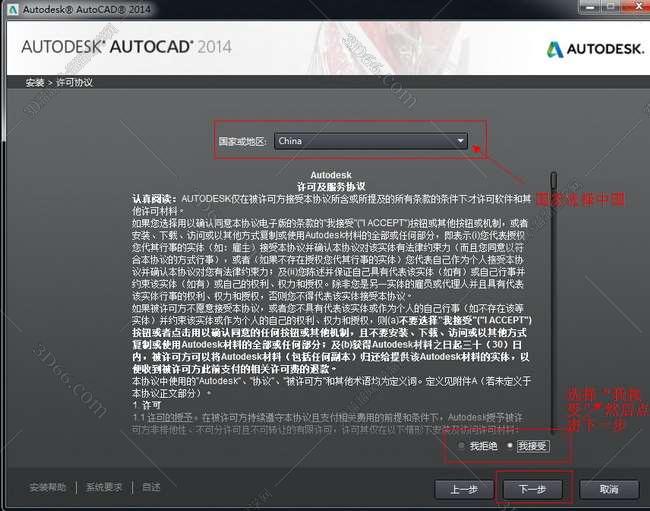Select the 我拒绝 (I Reject) radio button
This screenshot has height=511, width=650.
point(461,445)
